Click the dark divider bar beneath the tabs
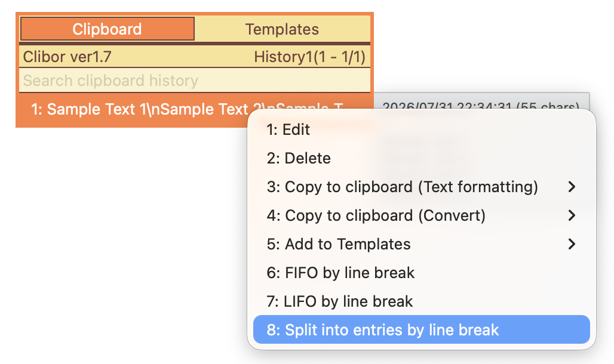This screenshot has height=364, width=614. (x=195, y=44)
